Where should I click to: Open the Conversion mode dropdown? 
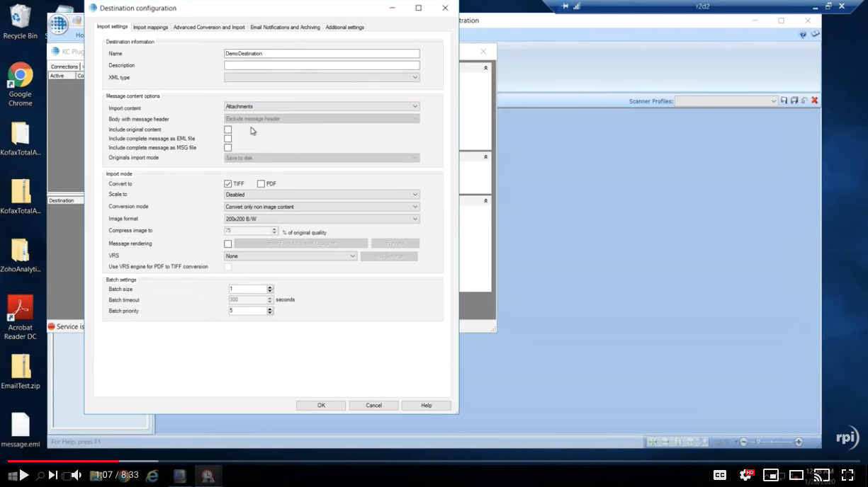pos(322,207)
